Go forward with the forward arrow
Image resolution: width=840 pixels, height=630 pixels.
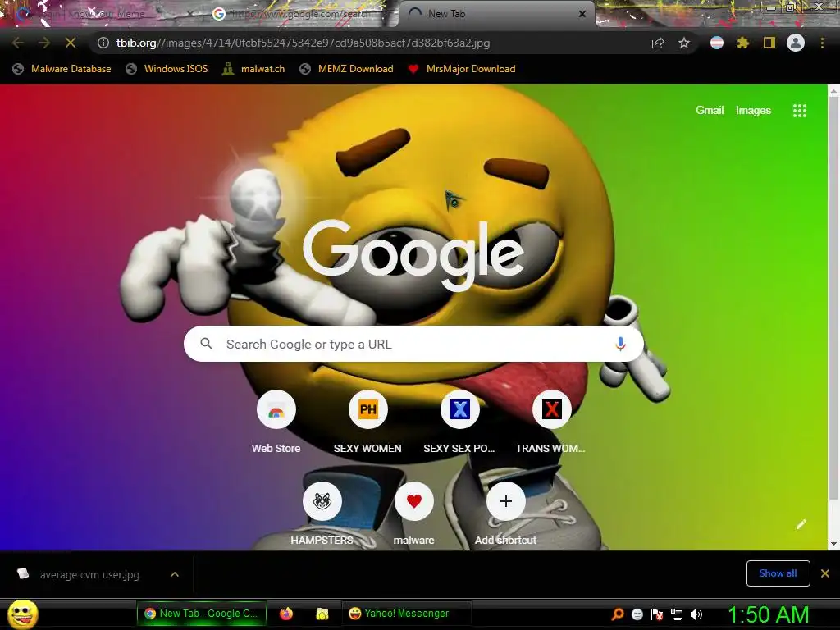point(44,43)
